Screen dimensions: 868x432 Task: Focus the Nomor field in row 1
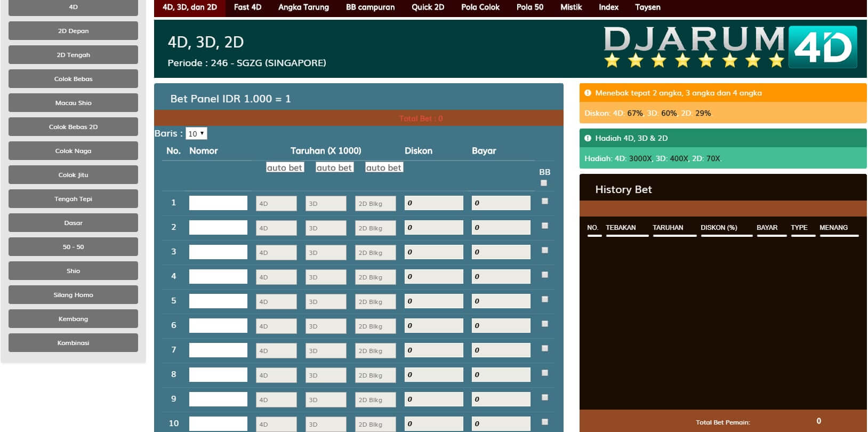(x=218, y=203)
